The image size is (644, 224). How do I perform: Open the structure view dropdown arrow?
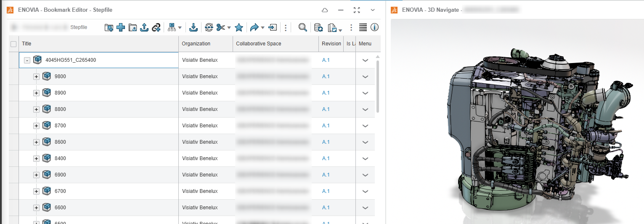coord(180,28)
